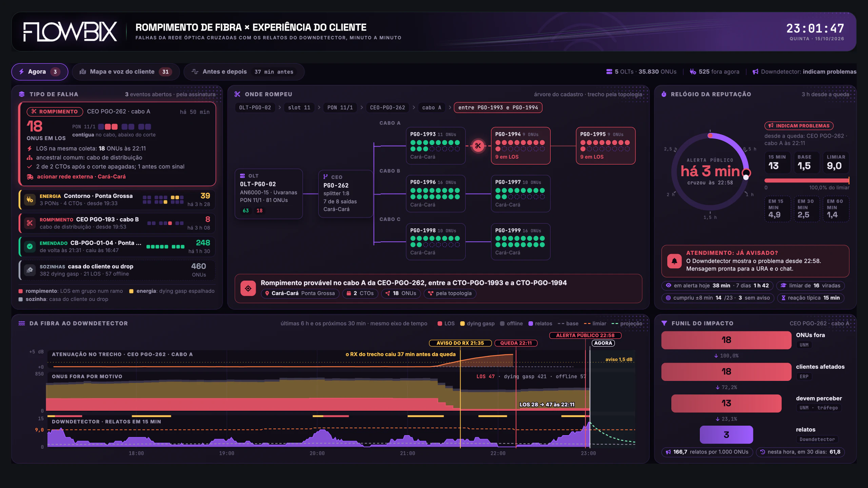The width and height of the screenshot is (868, 488).
Task: Open the ROMPIMENTO CEO PGO-262 event card
Action: (x=118, y=144)
